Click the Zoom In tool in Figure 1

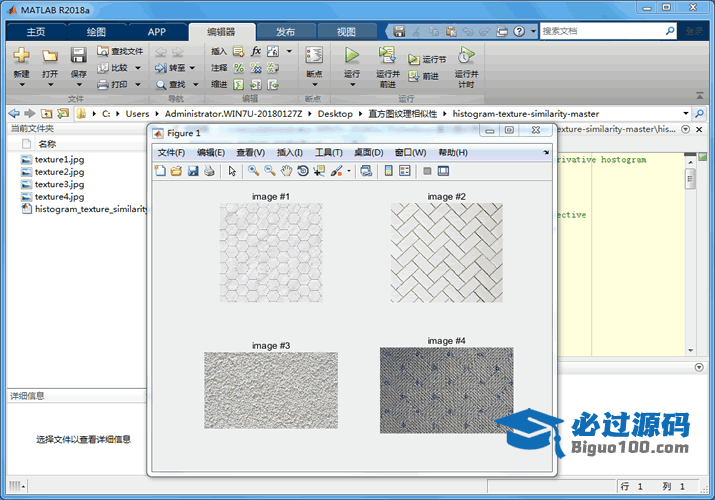pyautogui.click(x=253, y=171)
